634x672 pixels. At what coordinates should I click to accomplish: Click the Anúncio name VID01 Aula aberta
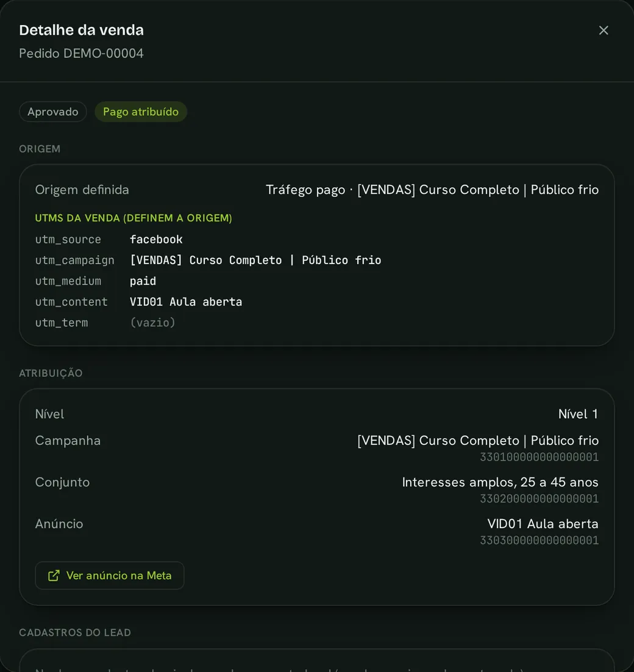[x=543, y=524]
